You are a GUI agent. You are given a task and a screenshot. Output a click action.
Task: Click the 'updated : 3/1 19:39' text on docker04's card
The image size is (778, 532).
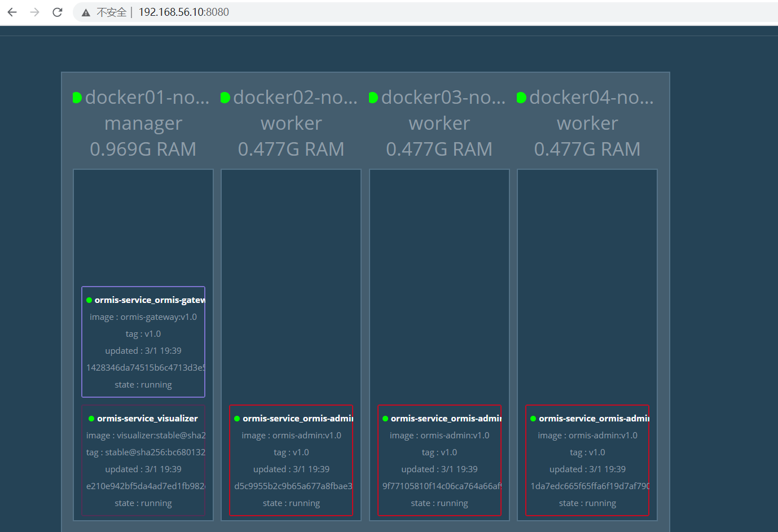click(x=587, y=469)
